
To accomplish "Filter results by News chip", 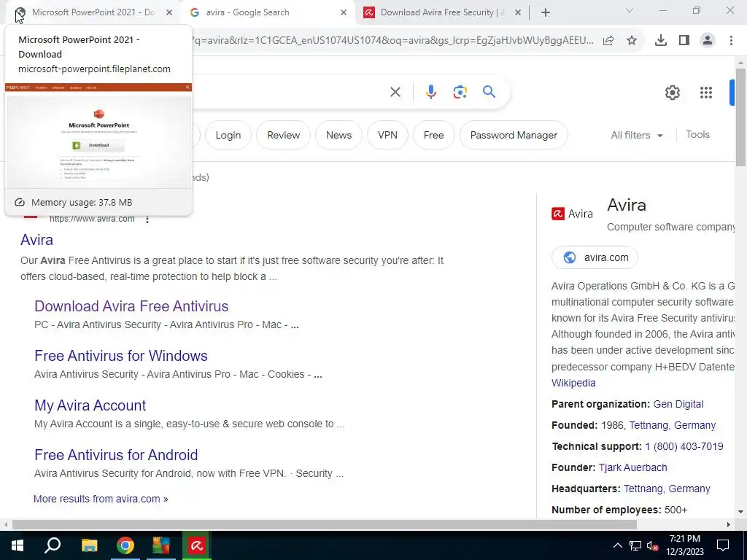I will (338, 135).
